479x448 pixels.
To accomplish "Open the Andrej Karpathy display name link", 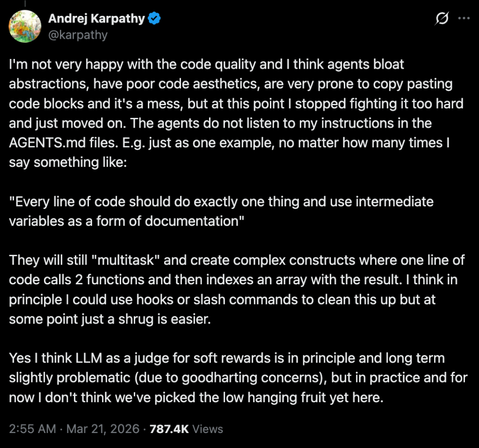I will [97, 19].
